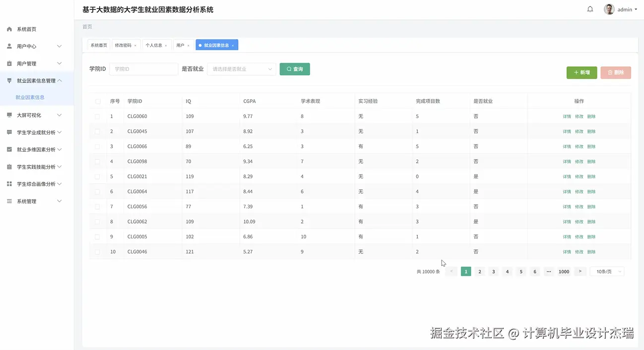Click 首页 in the breadcrumb

coord(87,27)
